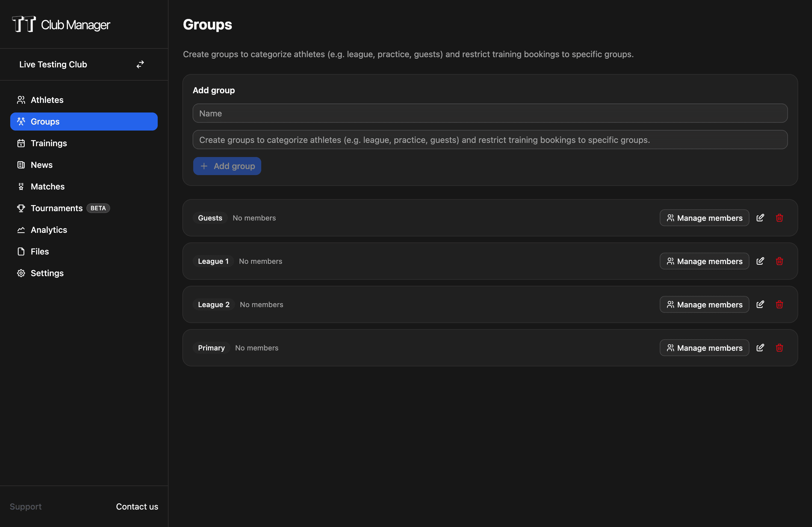The image size is (812, 527).
Task: Select Groups in the sidebar
Action: tap(84, 122)
